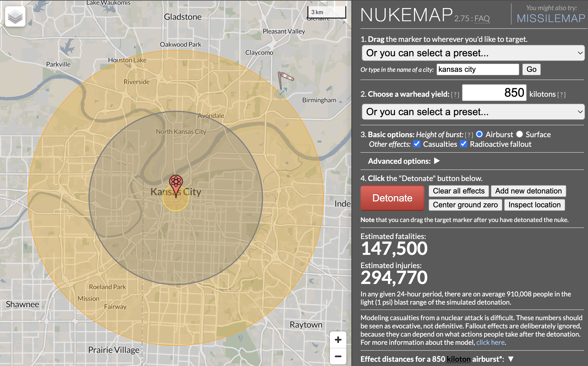Open the target location preset dropdown
The image size is (588, 366).
[x=473, y=53]
